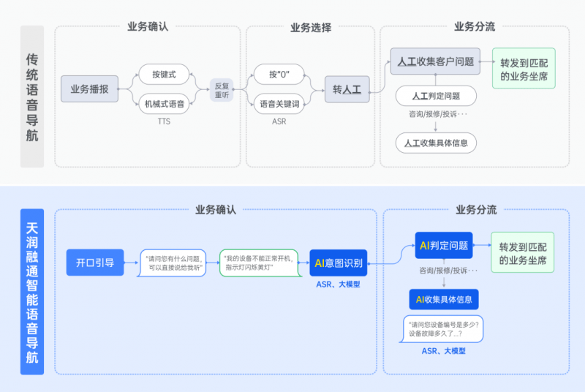Select 业务分流 heading above AI判定问题

476,210
